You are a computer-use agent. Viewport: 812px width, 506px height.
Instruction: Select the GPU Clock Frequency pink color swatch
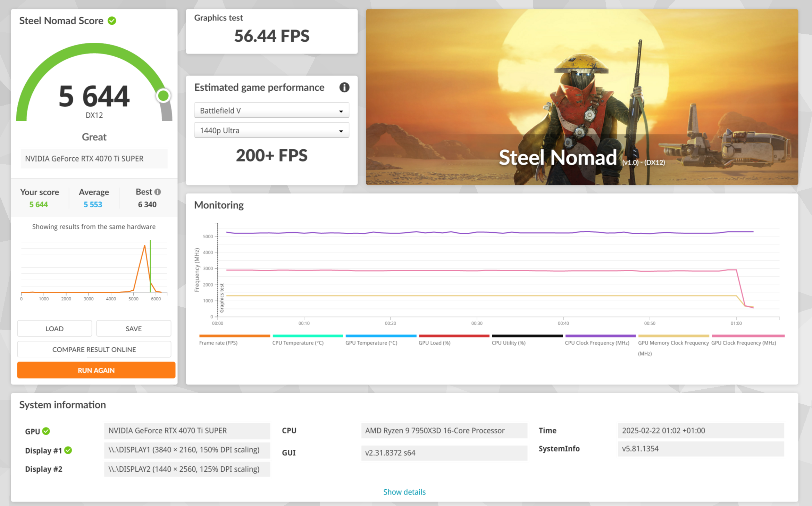tap(748, 336)
